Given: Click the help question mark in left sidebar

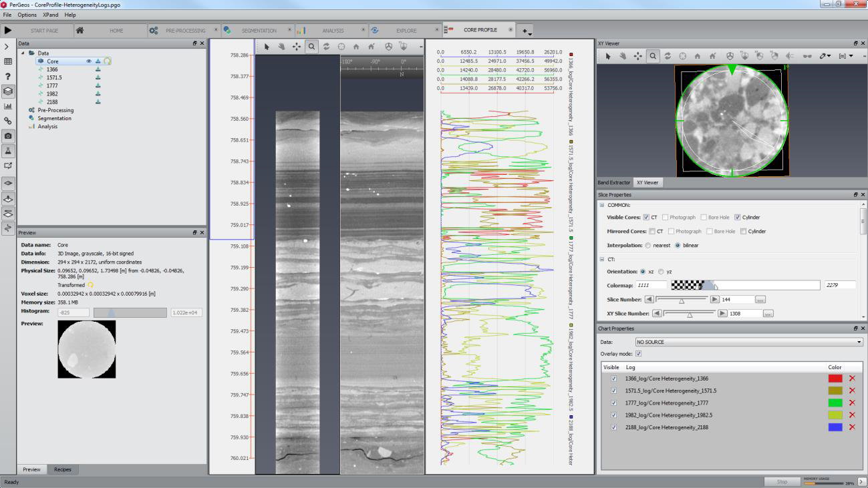Looking at the screenshot, I should pos(8,77).
